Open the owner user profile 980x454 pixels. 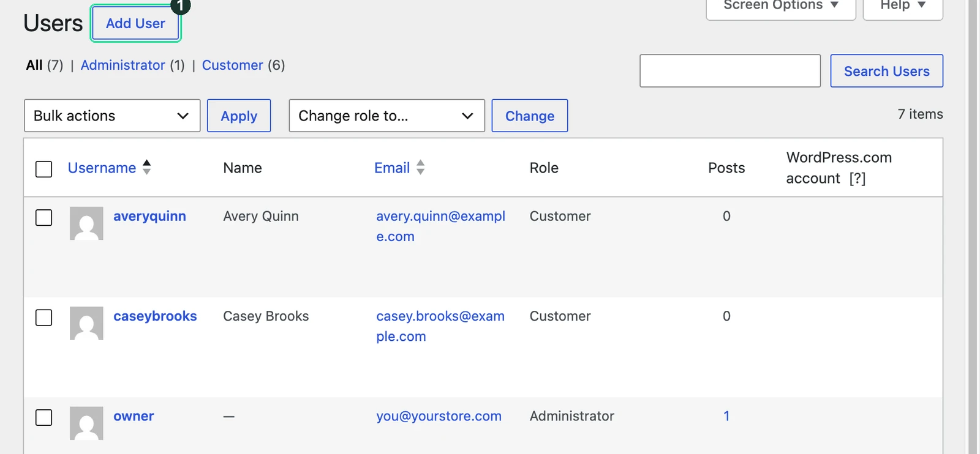pos(134,416)
